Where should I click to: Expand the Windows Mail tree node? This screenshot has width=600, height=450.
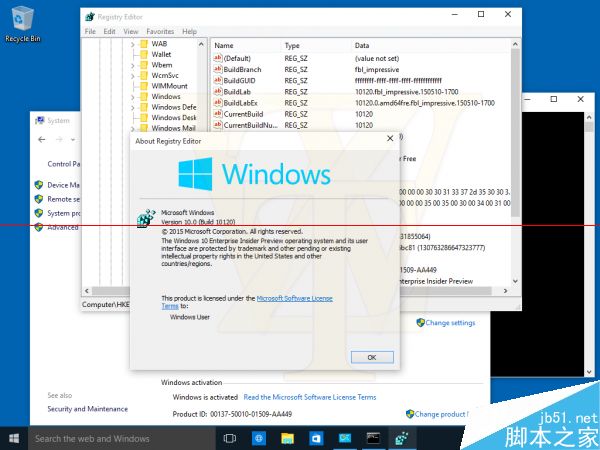(x=133, y=129)
